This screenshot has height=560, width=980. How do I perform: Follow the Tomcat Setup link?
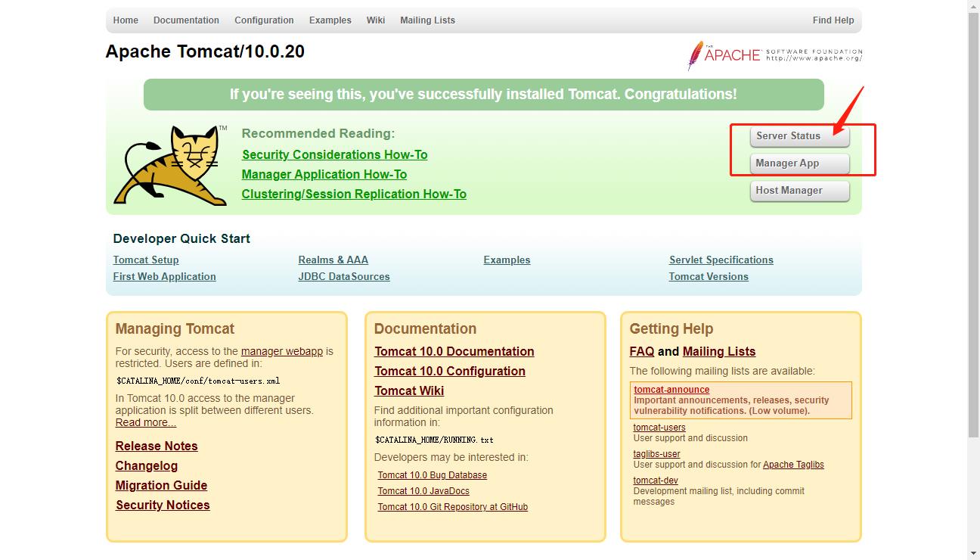coord(146,260)
